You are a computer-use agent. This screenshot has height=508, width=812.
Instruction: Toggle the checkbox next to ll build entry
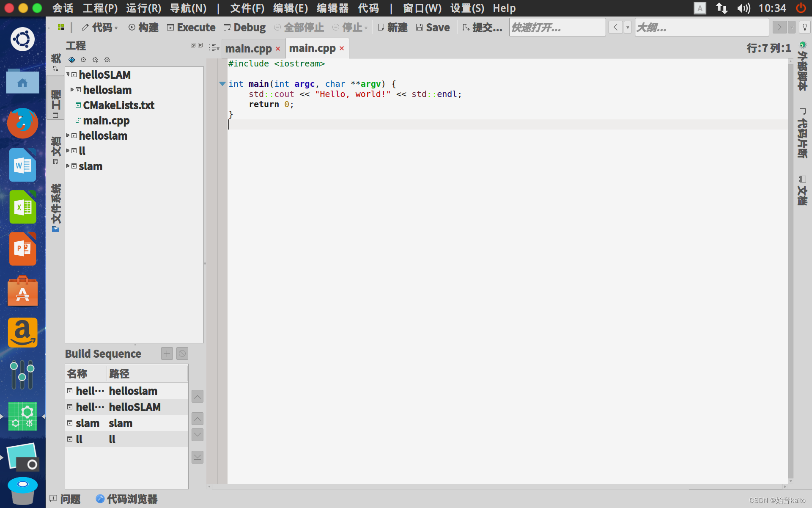click(x=70, y=439)
